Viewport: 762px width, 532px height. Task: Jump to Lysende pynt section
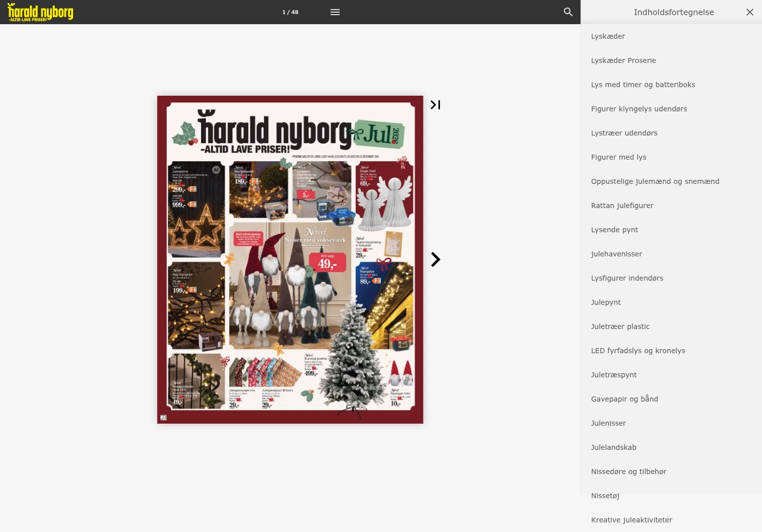click(671, 230)
